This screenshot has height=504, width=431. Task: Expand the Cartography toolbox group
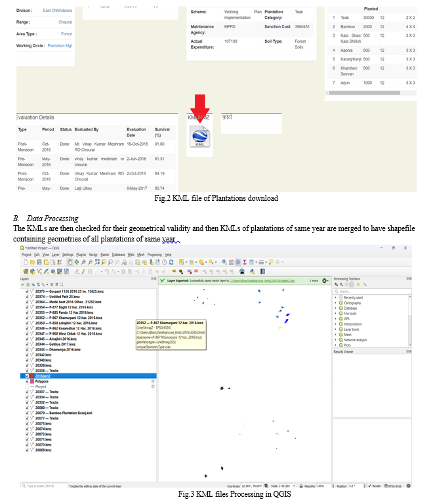[x=336, y=303]
